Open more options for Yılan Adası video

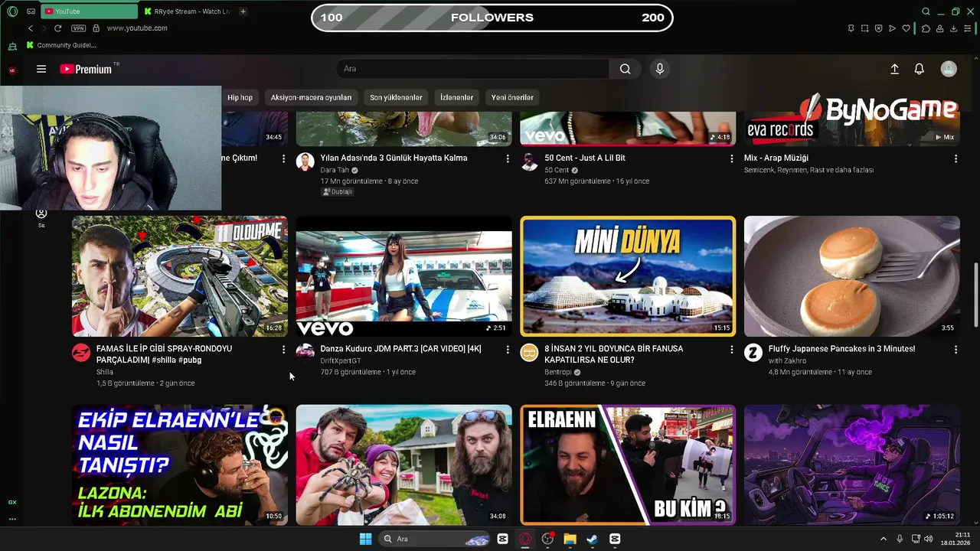[x=508, y=158]
